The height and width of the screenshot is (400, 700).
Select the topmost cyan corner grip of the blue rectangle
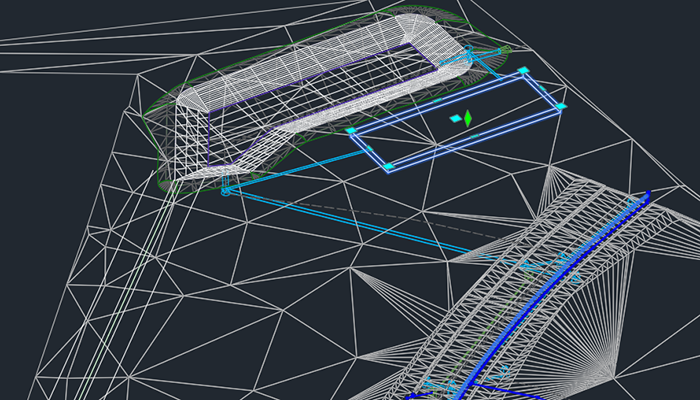pos(523,70)
